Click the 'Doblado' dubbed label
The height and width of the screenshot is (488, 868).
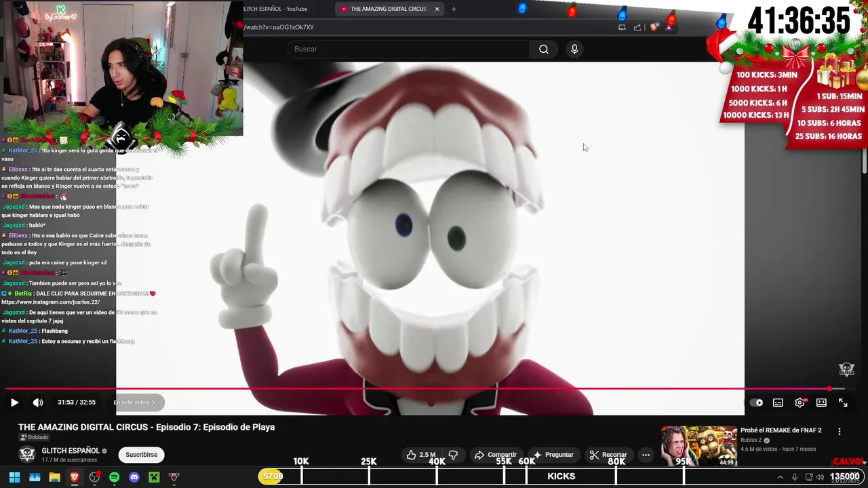pyautogui.click(x=34, y=437)
